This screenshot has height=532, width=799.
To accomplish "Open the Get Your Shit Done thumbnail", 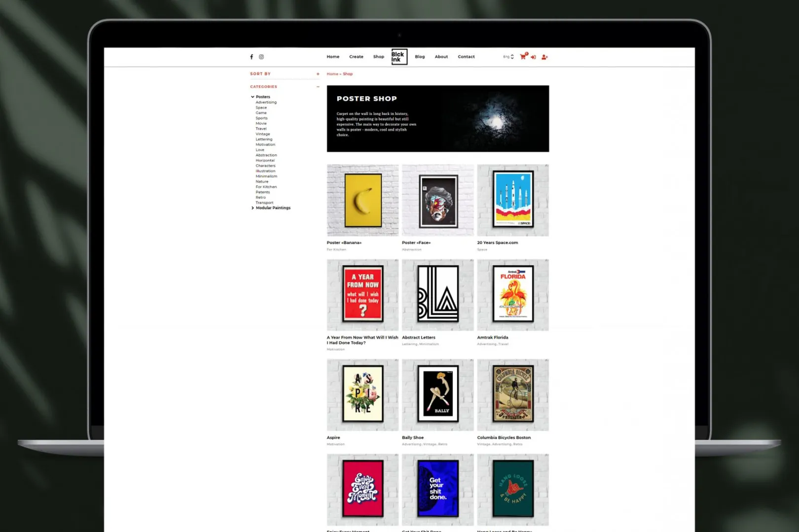I will coord(437,490).
